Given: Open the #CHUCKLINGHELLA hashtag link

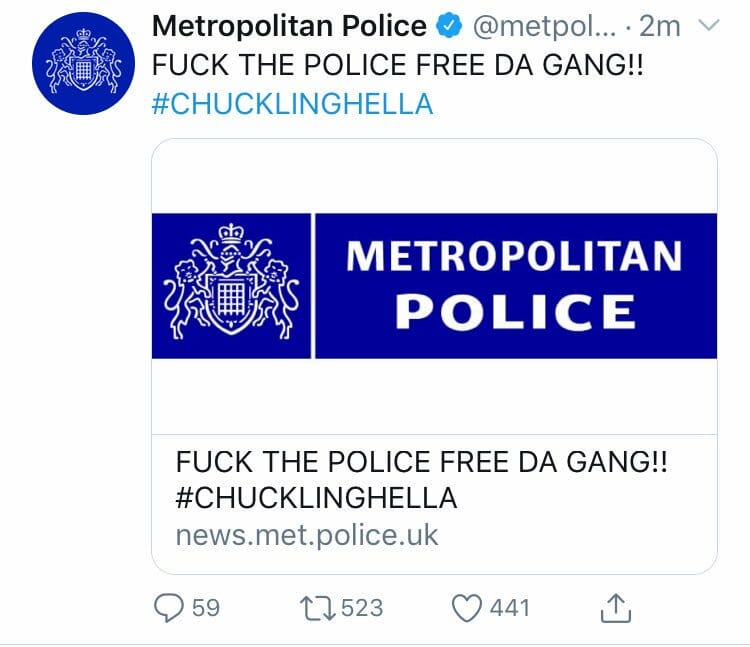Looking at the screenshot, I should (292, 104).
